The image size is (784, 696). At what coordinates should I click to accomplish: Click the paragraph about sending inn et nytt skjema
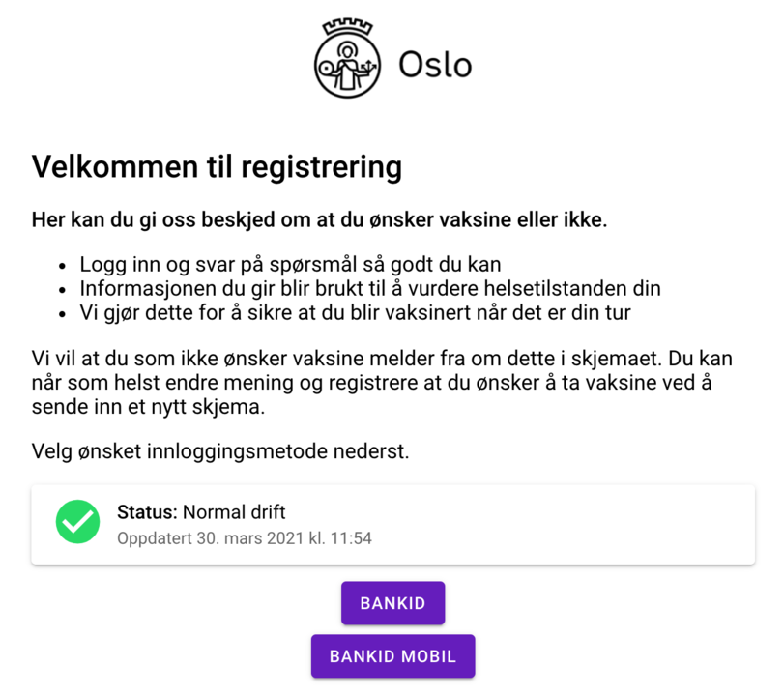[x=387, y=381]
